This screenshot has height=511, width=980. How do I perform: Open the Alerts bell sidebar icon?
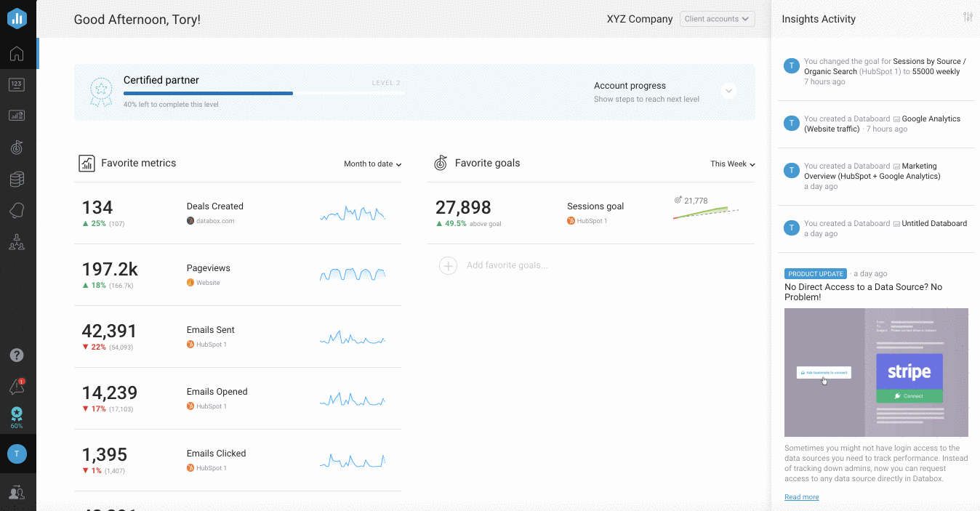(x=17, y=210)
